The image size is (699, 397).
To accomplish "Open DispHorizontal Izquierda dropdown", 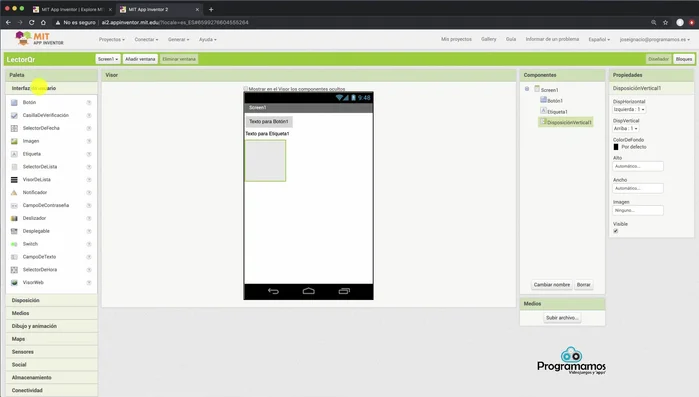I will 629,109.
